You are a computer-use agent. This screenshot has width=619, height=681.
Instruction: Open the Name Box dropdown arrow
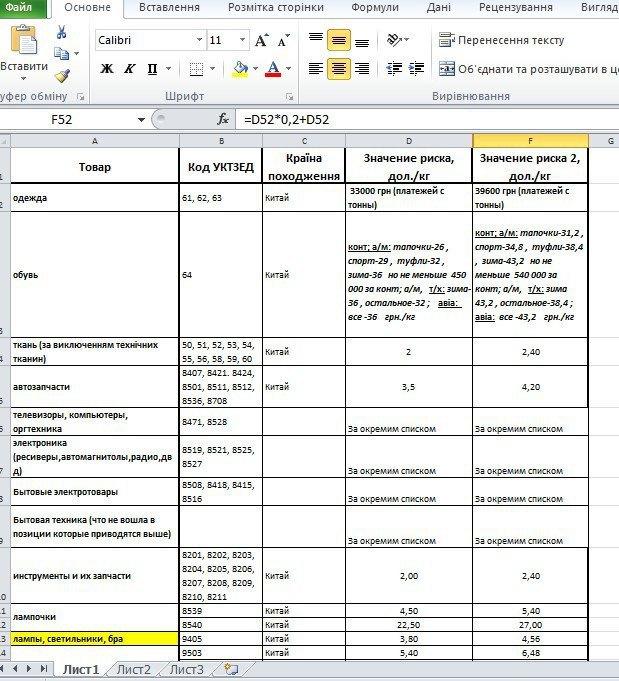point(141,119)
